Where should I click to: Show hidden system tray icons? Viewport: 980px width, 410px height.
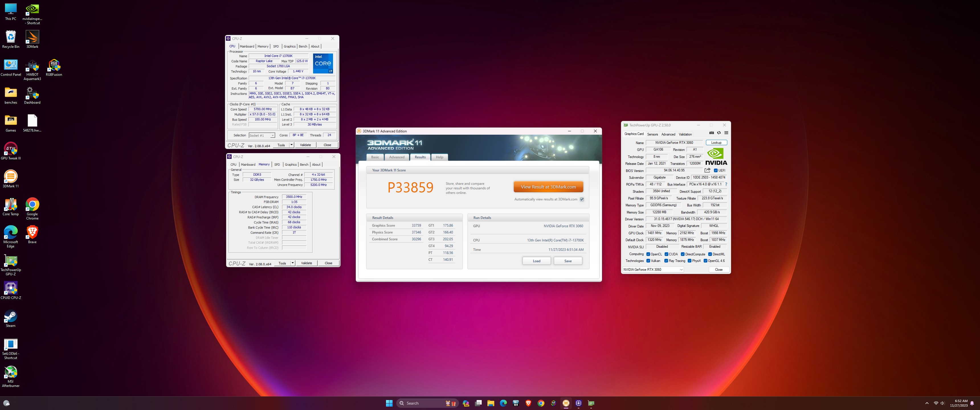tap(927, 403)
